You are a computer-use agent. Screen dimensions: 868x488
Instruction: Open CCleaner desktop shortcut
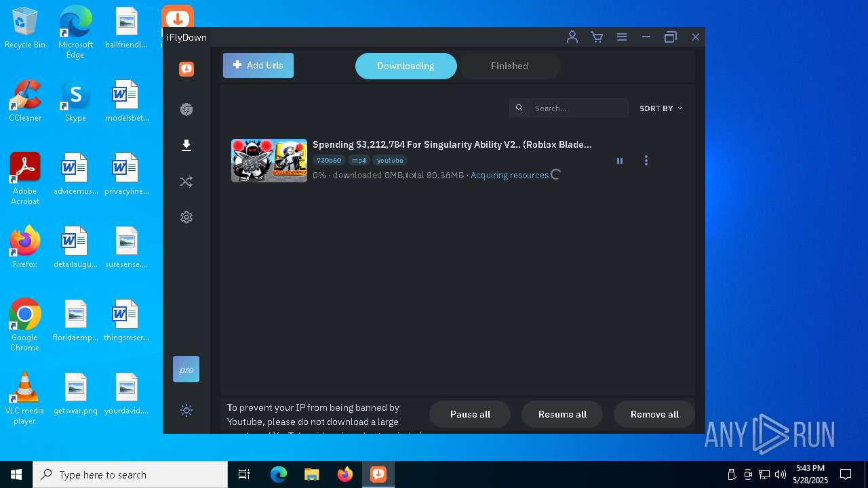click(25, 102)
